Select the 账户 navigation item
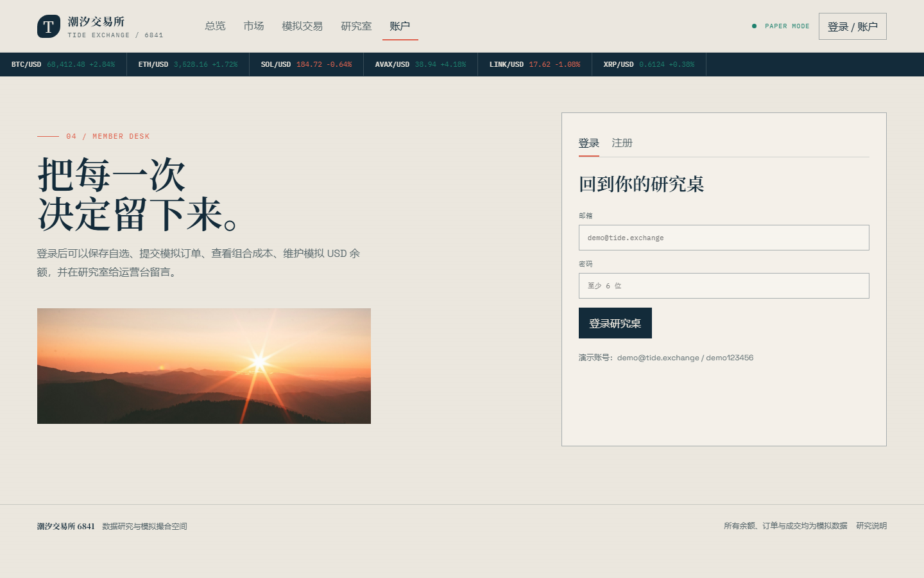Image resolution: width=924 pixels, height=578 pixels. tap(400, 26)
